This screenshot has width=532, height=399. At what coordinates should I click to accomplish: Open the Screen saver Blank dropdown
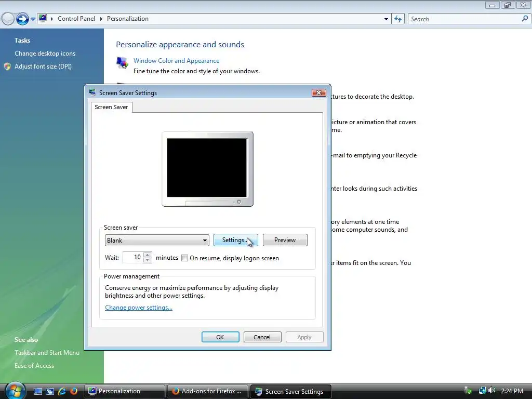[x=157, y=240]
